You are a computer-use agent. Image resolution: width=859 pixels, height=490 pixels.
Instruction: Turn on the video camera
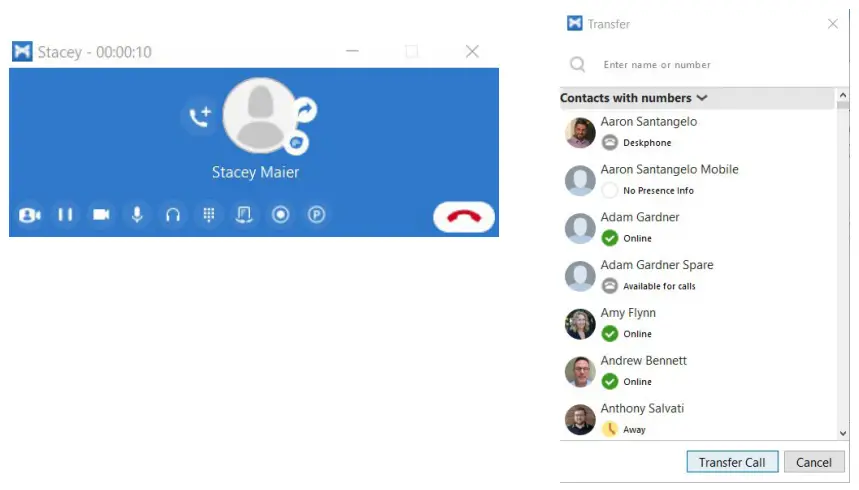[101, 215]
